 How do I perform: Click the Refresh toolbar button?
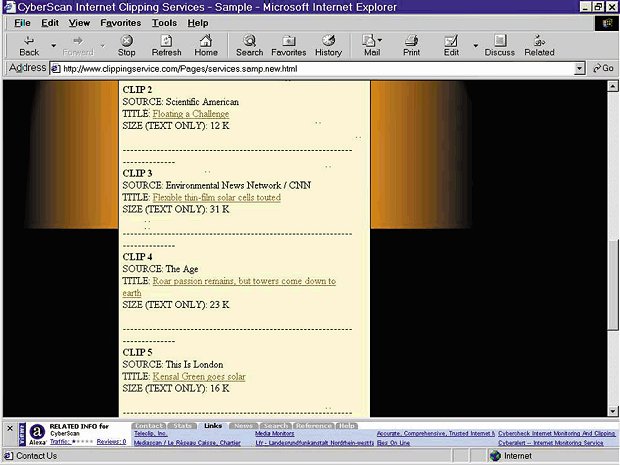click(x=166, y=46)
